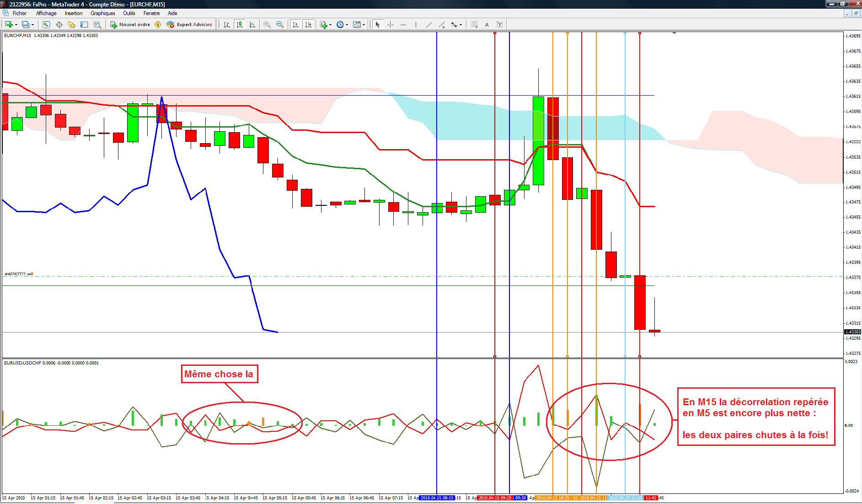Image resolution: width=862 pixels, height=504 pixels.
Task: Click the Zoom In magnifier icon
Action: pos(267,25)
